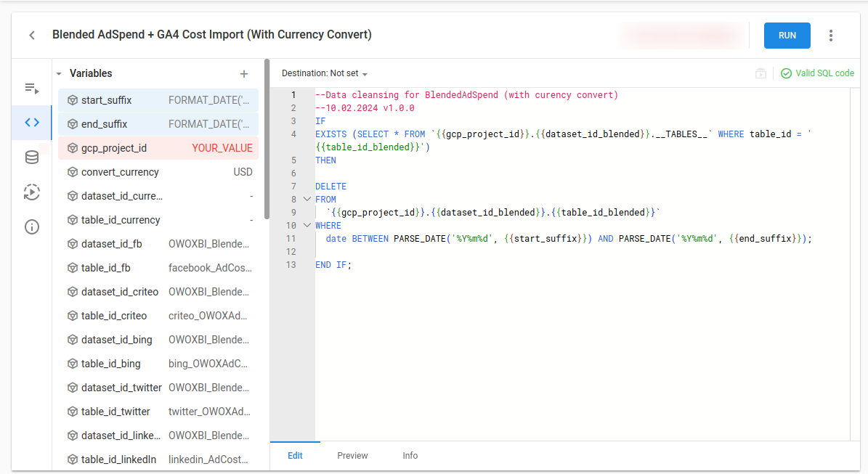Add a new variable with plus icon
868x474 pixels.
point(244,73)
